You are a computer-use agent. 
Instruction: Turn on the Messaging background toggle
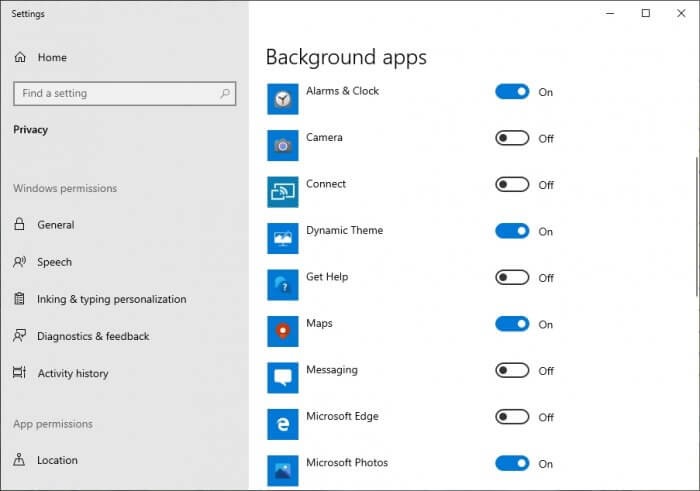click(512, 370)
